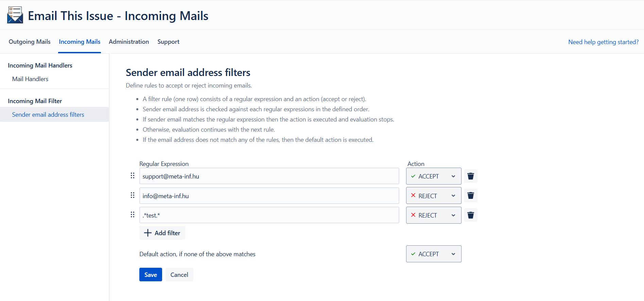Image resolution: width=644 pixels, height=301 pixels.
Task: Delete the support@meta-inf.hu filter rule
Action: (471, 176)
